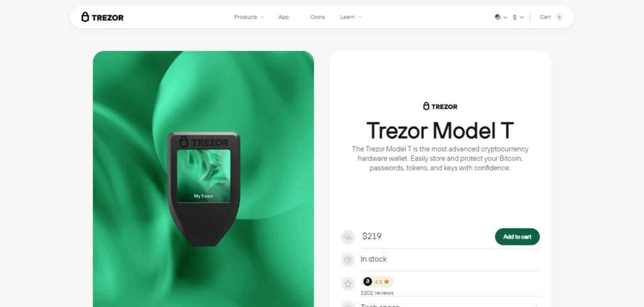Click the gold star in the 4.5 rating

click(387, 282)
